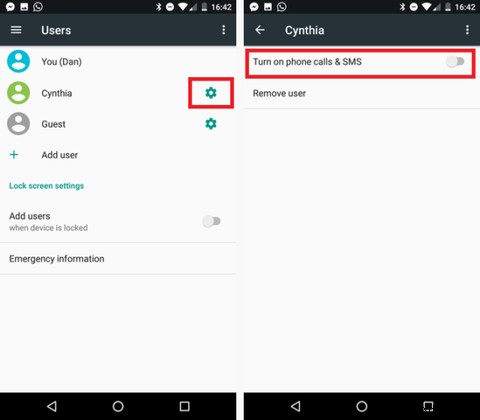Viewport: 480px width, 420px height.
Task: Open overflow menu on Cynthia screen
Action: pos(467,30)
